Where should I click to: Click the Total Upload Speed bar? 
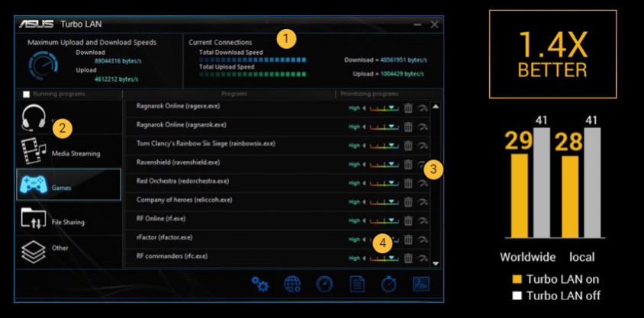pos(253,74)
